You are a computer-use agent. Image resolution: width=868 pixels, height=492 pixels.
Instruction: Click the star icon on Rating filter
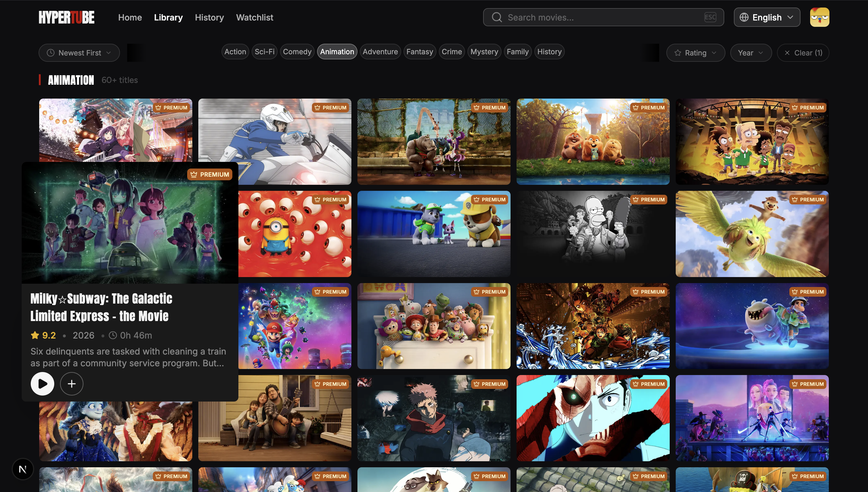tap(678, 53)
